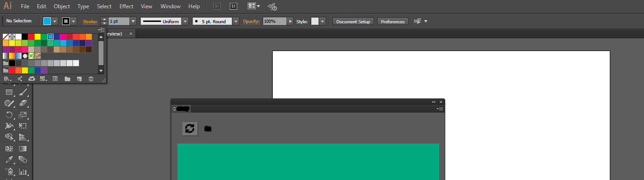This screenshot has width=644, height=180.
Task: Adjust stroke weight with stepper arrows
Action: click(104, 21)
